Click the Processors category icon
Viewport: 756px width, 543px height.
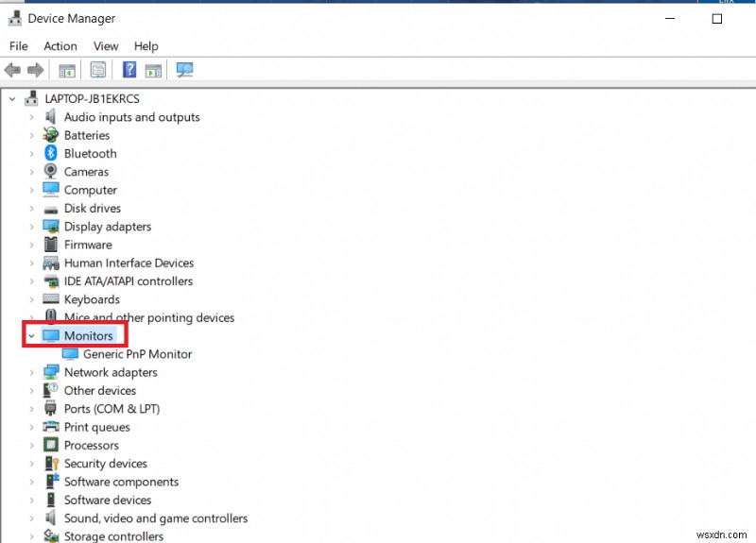coord(51,445)
